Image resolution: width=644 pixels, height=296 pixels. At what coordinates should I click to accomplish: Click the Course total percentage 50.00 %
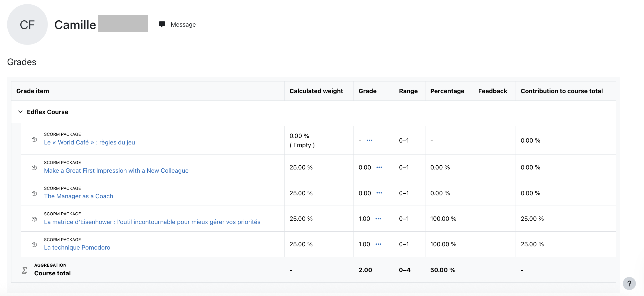tap(443, 270)
